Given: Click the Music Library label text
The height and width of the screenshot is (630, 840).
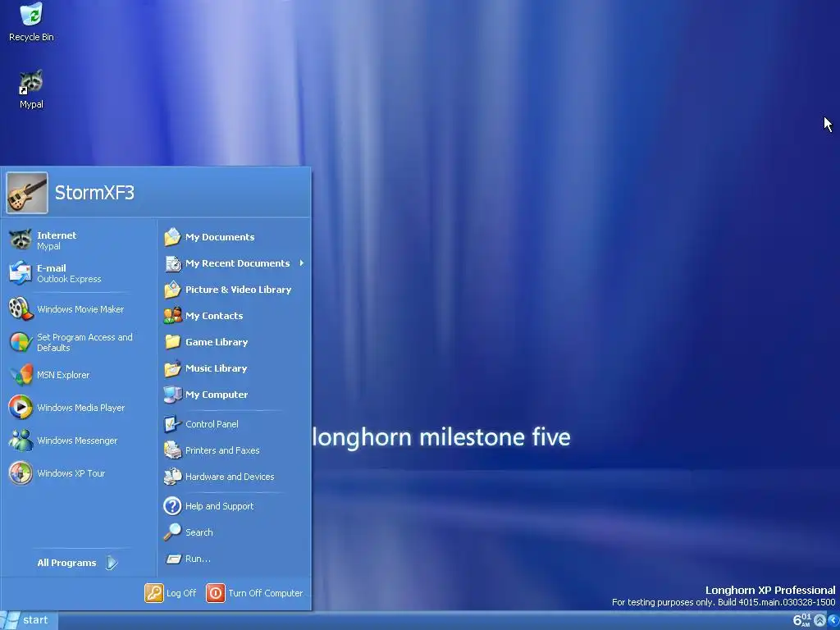Looking at the screenshot, I should pyautogui.click(x=216, y=368).
